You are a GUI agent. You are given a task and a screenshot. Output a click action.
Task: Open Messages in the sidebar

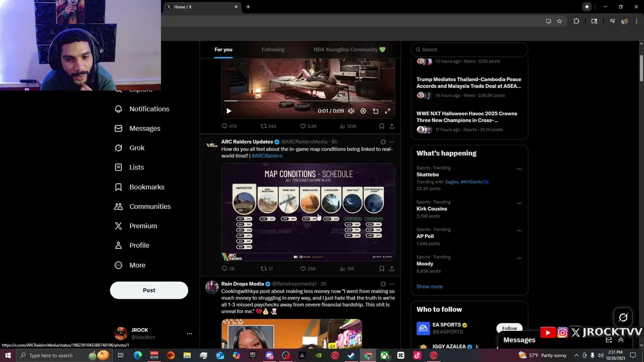(138, 129)
